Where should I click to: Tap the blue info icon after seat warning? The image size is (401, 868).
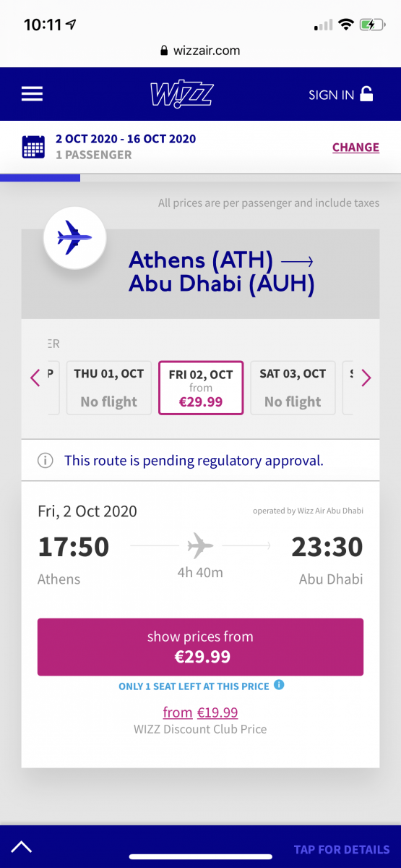pyautogui.click(x=279, y=684)
